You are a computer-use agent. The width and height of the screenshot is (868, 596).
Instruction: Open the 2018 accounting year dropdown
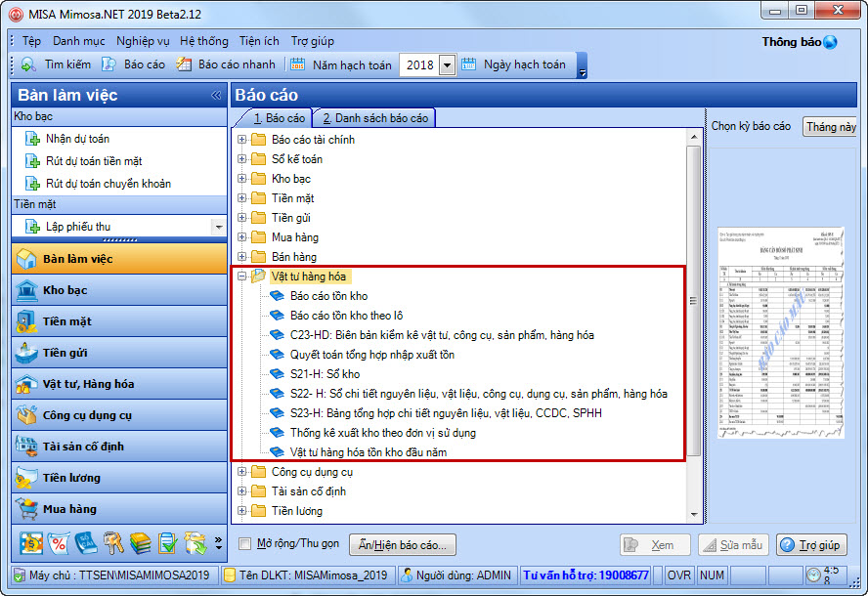click(448, 65)
